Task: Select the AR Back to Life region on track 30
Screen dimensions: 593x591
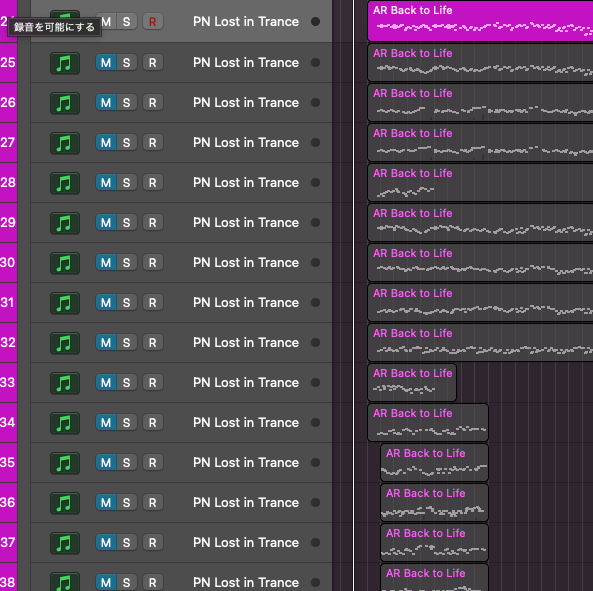Action: 480,262
